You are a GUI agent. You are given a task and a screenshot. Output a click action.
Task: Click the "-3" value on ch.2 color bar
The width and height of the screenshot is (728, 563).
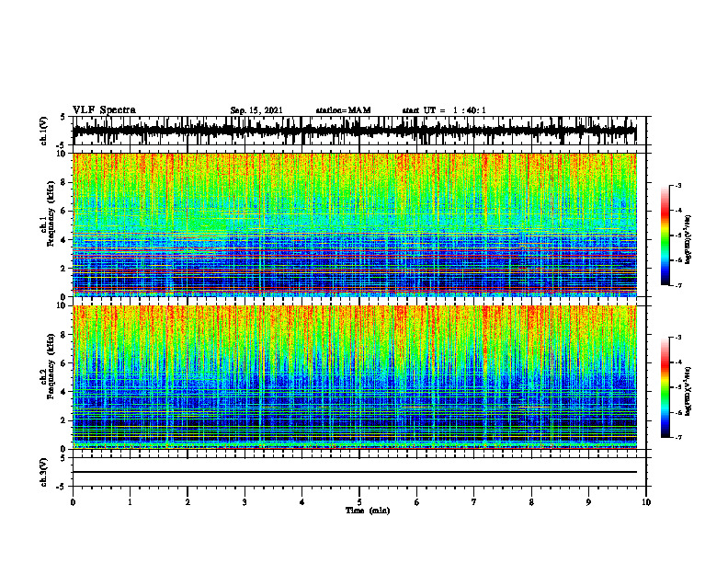pyautogui.click(x=678, y=338)
